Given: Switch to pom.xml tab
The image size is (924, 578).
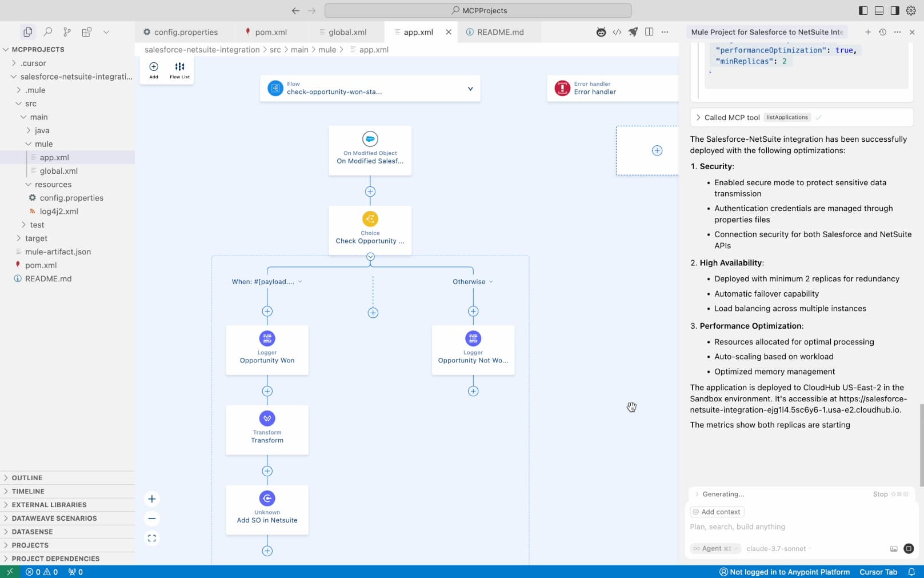Looking at the screenshot, I should [271, 32].
